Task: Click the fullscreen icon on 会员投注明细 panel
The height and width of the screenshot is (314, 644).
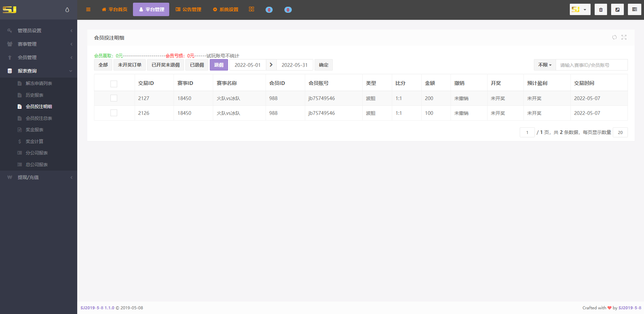Action: click(x=624, y=38)
